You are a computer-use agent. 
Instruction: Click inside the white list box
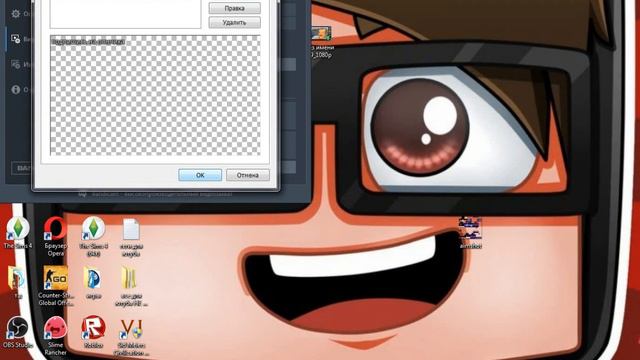[x=125, y=14]
